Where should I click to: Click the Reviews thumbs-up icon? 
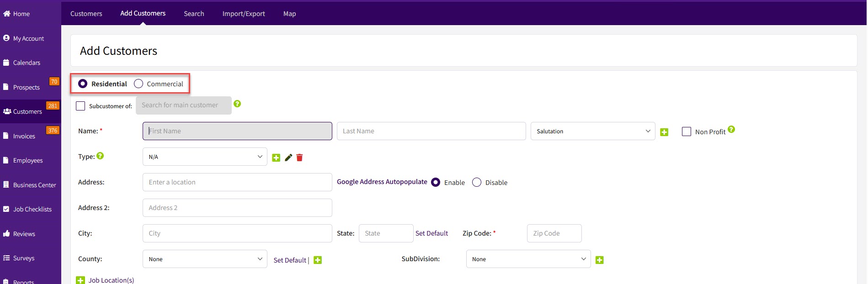click(x=6, y=233)
